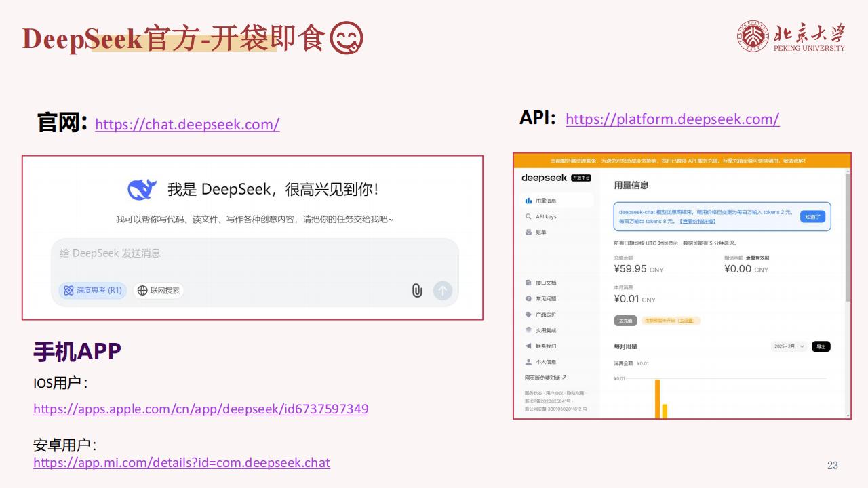The image size is (868, 488).
Task: Click slide page number 23
Action: (833, 465)
